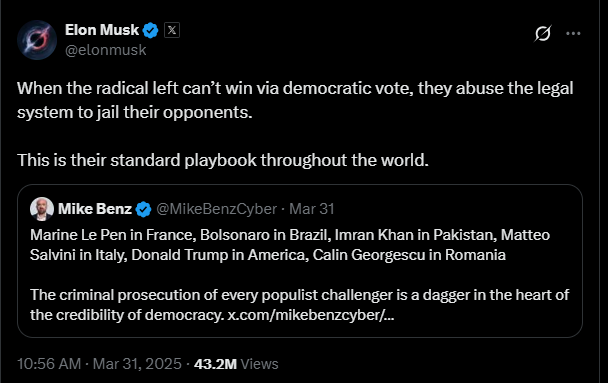608x383 pixels.
Task: Click the sentence about standard playbook throughout world
Action: pos(223,160)
